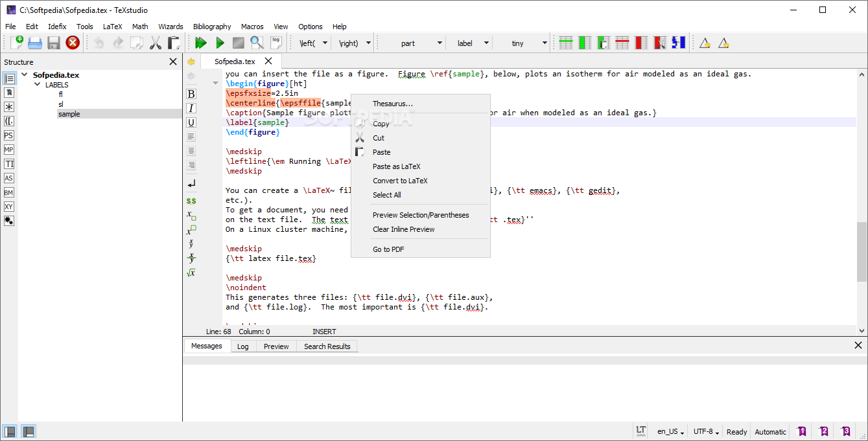Choose Paste as LaTeX in context menu

click(x=421, y=166)
